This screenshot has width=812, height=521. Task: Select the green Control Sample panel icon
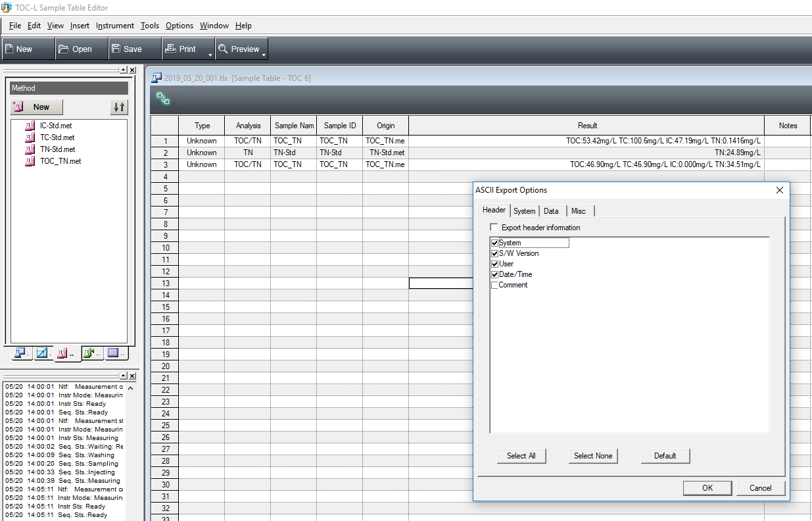[x=89, y=353]
